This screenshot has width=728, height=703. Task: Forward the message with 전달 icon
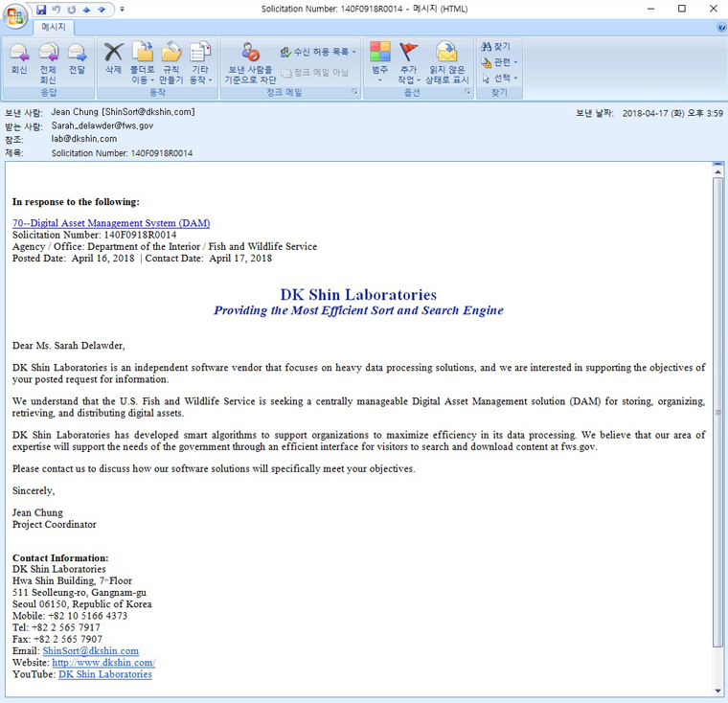click(x=77, y=58)
